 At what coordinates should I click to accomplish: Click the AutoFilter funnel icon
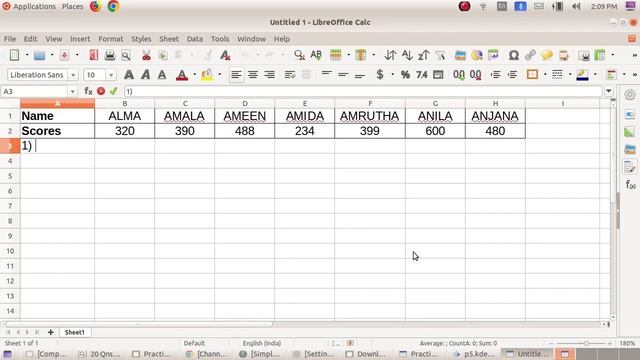(x=440, y=55)
